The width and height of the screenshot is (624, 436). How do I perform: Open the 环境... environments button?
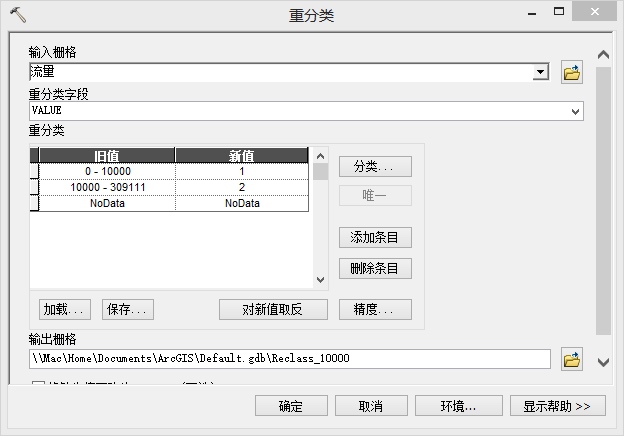click(459, 406)
